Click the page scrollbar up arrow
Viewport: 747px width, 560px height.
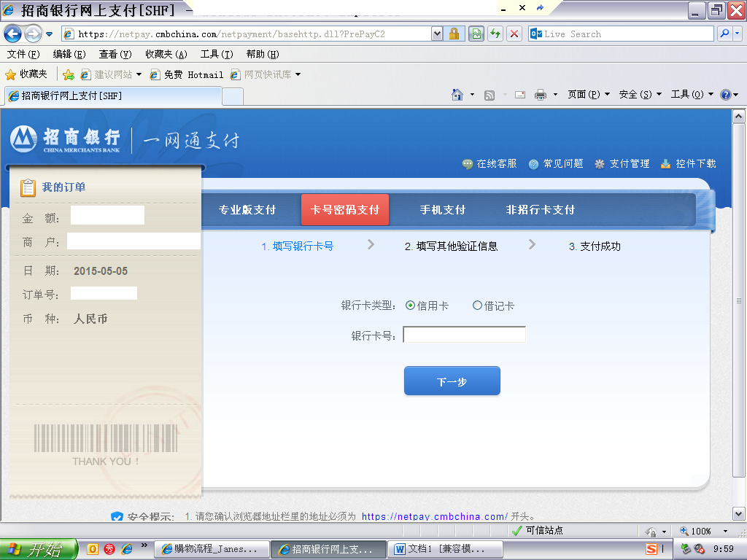pyautogui.click(x=738, y=117)
